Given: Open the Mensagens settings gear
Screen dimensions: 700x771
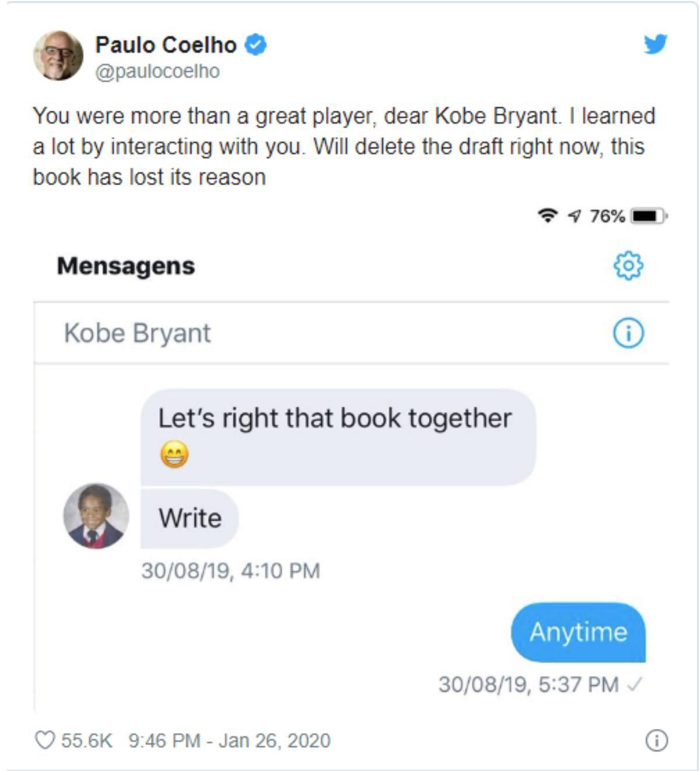Looking at the screenshot, I should tap(628, 266).
